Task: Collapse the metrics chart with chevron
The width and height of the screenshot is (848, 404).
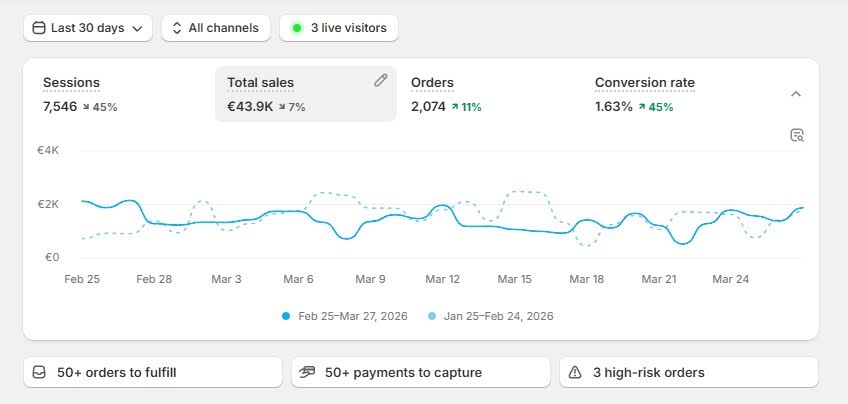Action: [796, 94]
